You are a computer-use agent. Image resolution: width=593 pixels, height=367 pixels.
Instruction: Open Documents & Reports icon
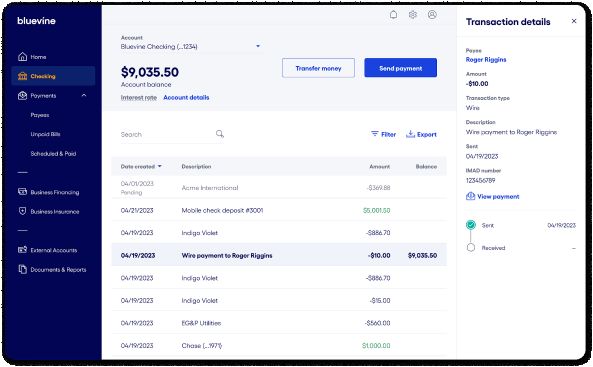(x=23, y=269)
